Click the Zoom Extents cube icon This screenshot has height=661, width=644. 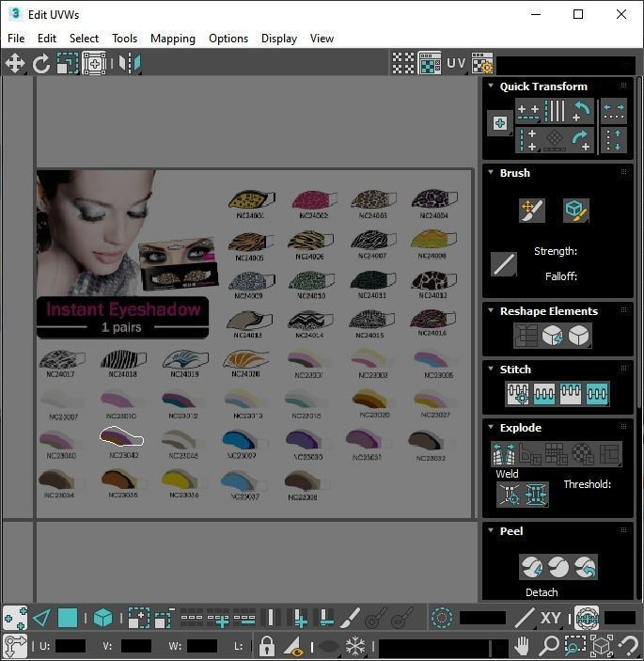click(x=602, y=645)
